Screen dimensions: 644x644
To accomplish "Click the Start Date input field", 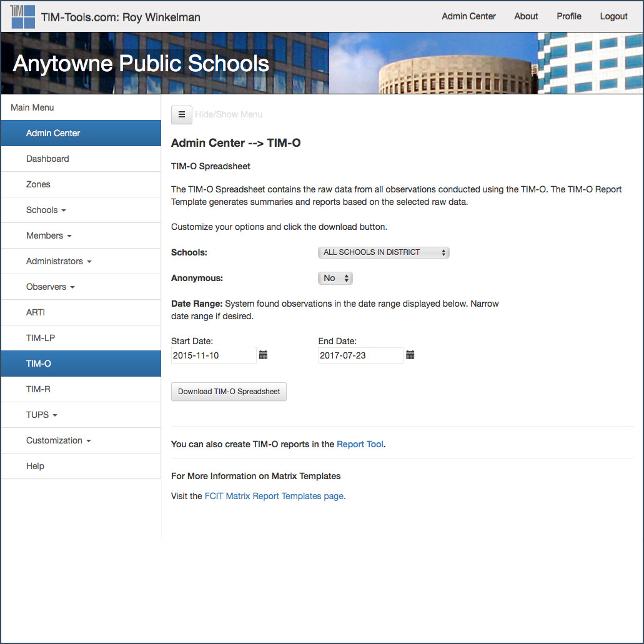I will pos(214,355).
